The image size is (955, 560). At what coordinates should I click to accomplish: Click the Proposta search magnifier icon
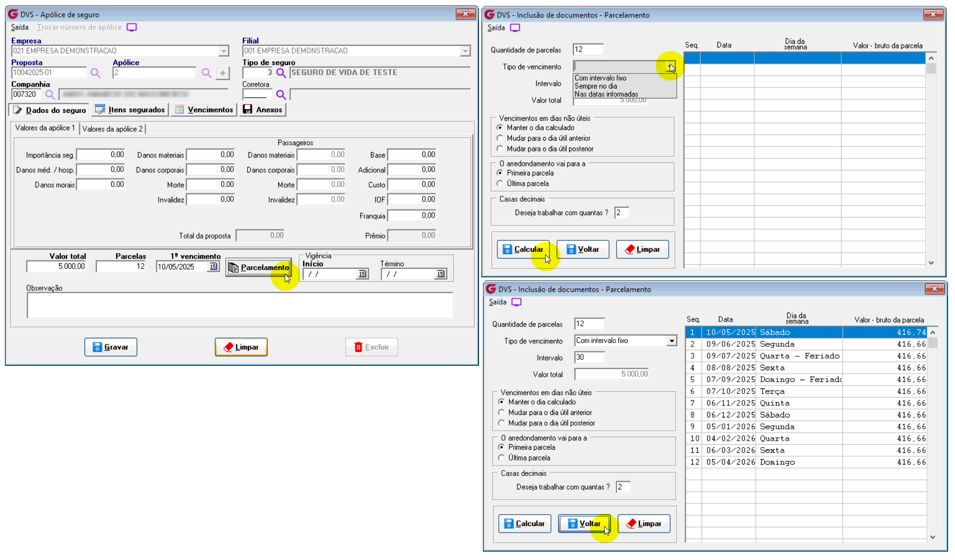point(95,73)
